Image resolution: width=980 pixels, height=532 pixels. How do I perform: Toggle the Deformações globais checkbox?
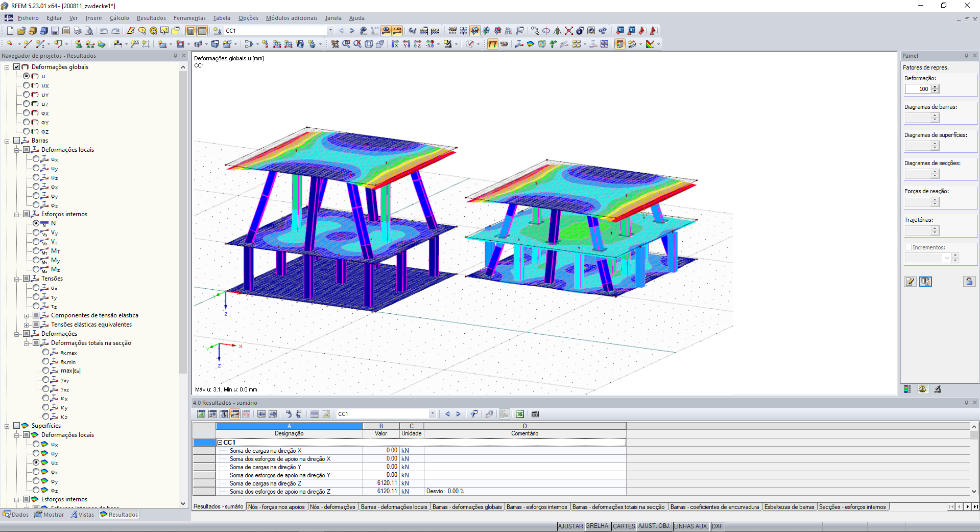17,67
